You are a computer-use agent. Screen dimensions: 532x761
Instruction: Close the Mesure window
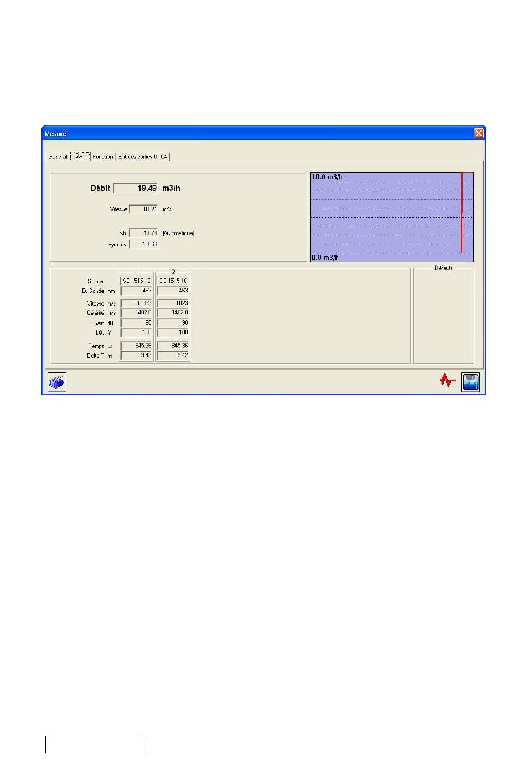[x=478, y=133]
